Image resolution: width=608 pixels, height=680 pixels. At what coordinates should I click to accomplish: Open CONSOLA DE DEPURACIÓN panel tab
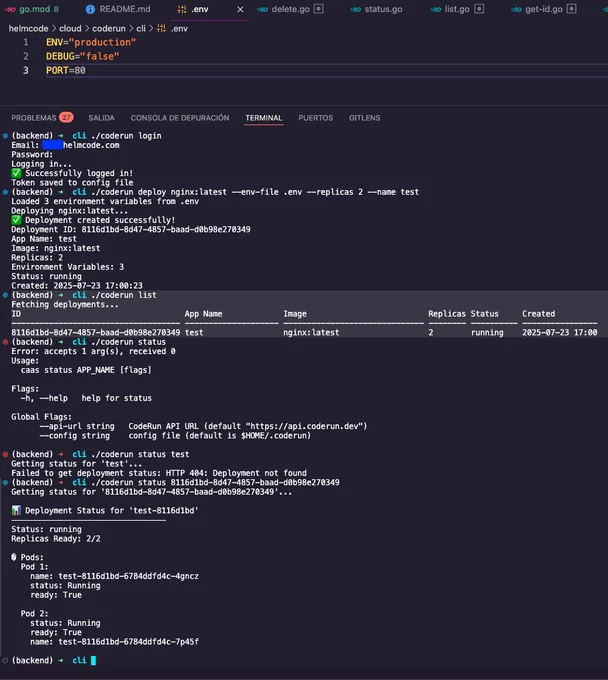point(180,118)
